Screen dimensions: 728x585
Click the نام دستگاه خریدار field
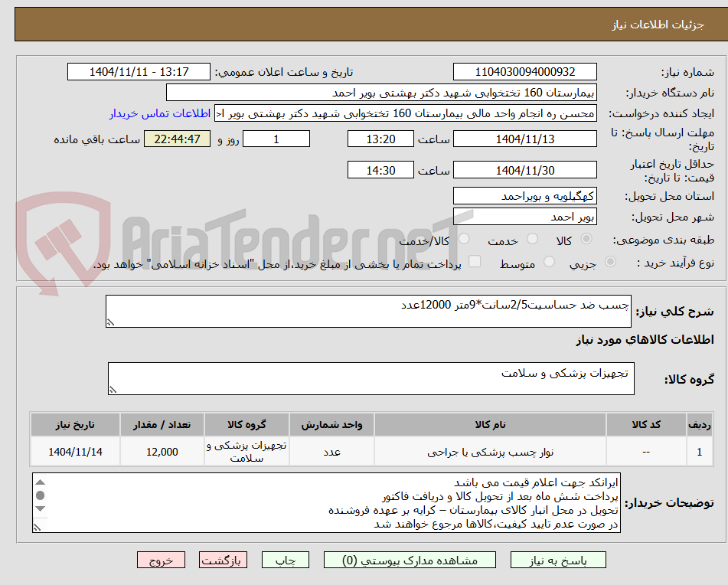[x=381, y=93]
